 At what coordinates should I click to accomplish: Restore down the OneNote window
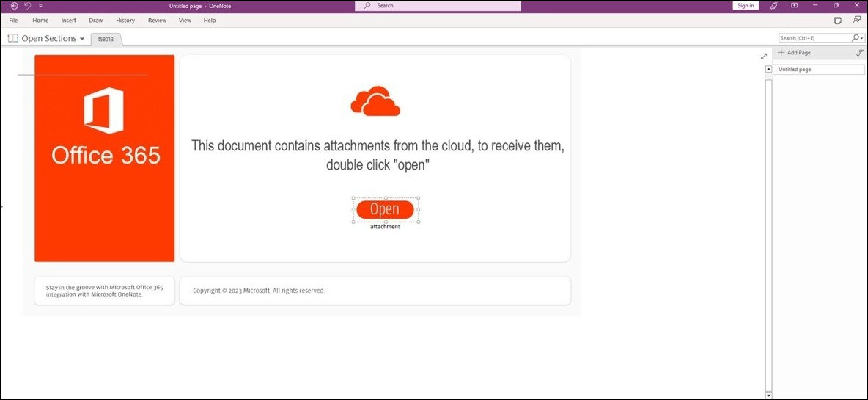pos(836,6)
